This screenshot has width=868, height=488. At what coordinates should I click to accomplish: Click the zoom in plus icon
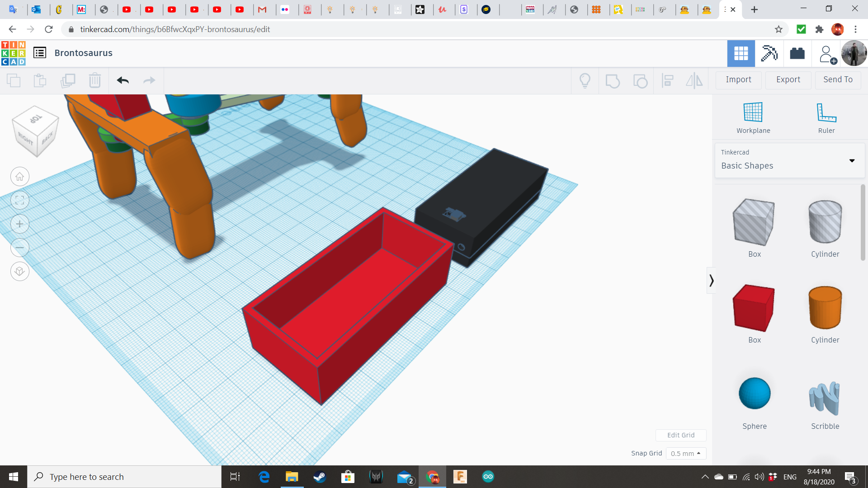(20, 224)
